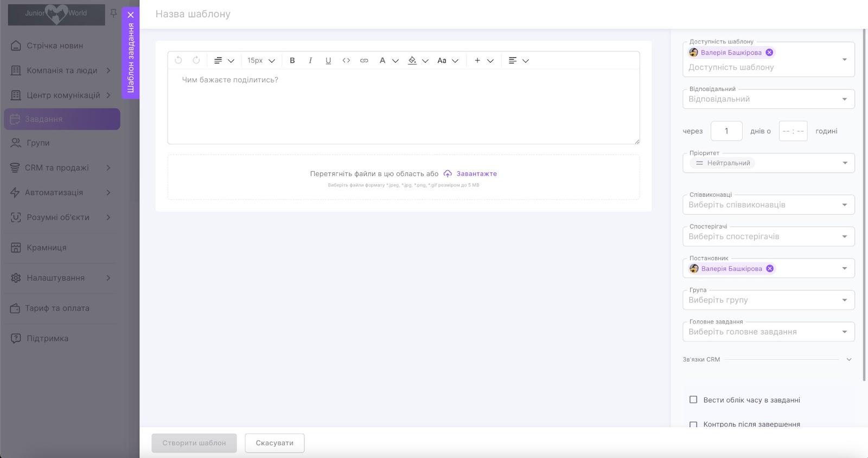Click the cloud upload icon beside Завантажте
This screenshot has height=458, width=868.
(448, 174)
